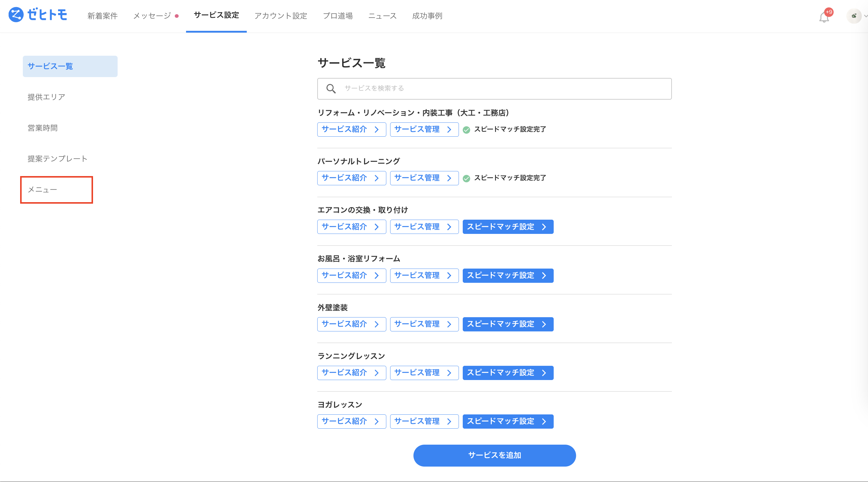Click スピードマッチ設定完了 text under リフォーム・リノベーション
868x482 pixels.
(x=510, y=129)
